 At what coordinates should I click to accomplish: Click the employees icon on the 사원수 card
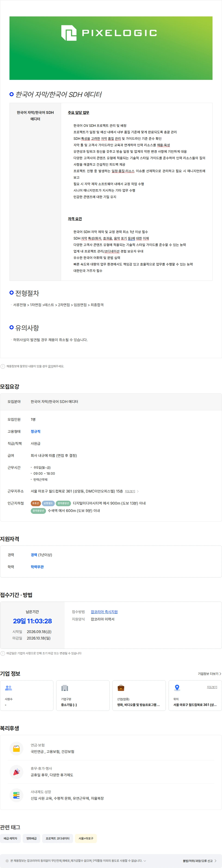click(x=9, y=688)
